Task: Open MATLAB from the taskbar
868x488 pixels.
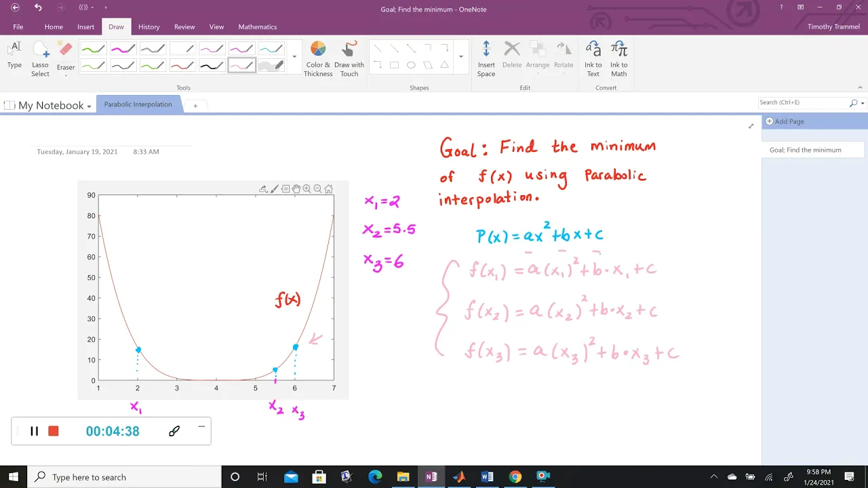Action: (x=459, y=477)
